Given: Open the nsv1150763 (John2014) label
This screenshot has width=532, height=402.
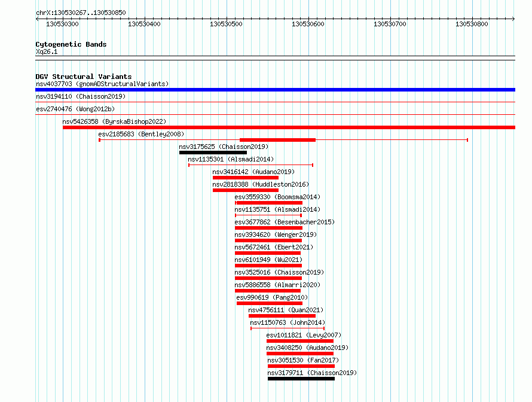Looking at the screenshot, I should pyautogui.click(x=288, y=322).
